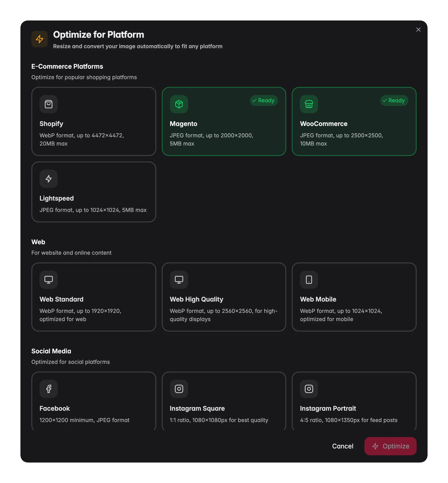
Task: Click the Ready badge on WooCommerce
Action: pyautogui.click(x=394, y=101)
